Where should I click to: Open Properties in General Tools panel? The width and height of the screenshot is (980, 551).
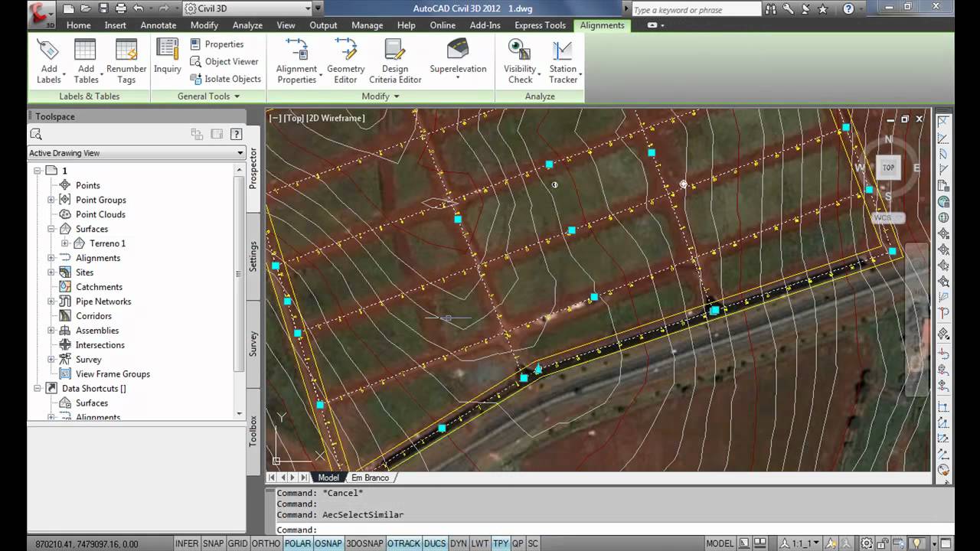tap(217, 44)
